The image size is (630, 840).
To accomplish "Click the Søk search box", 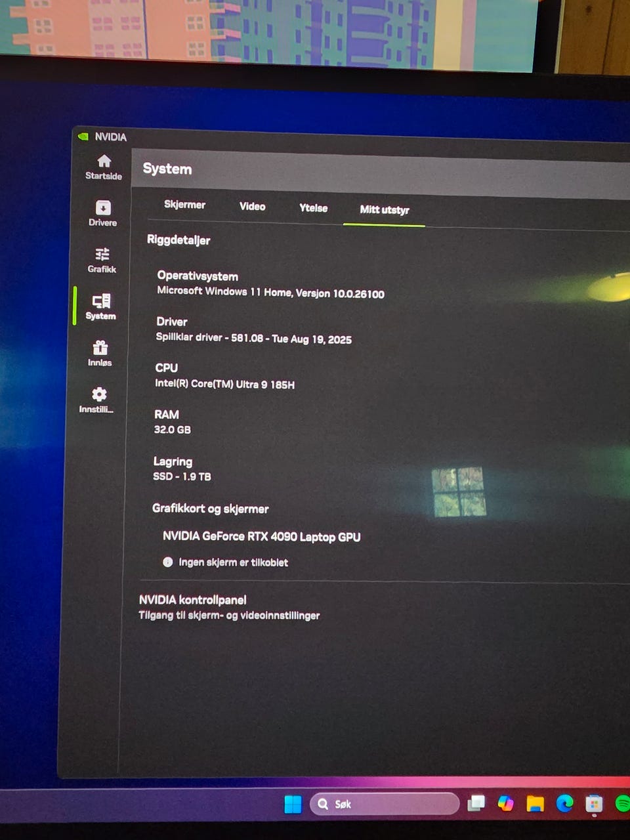I will [x=385, y=804].
